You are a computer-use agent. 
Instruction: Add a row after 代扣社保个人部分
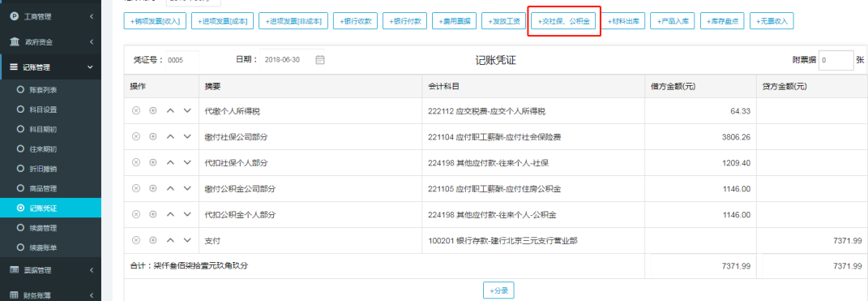point(153,162)
